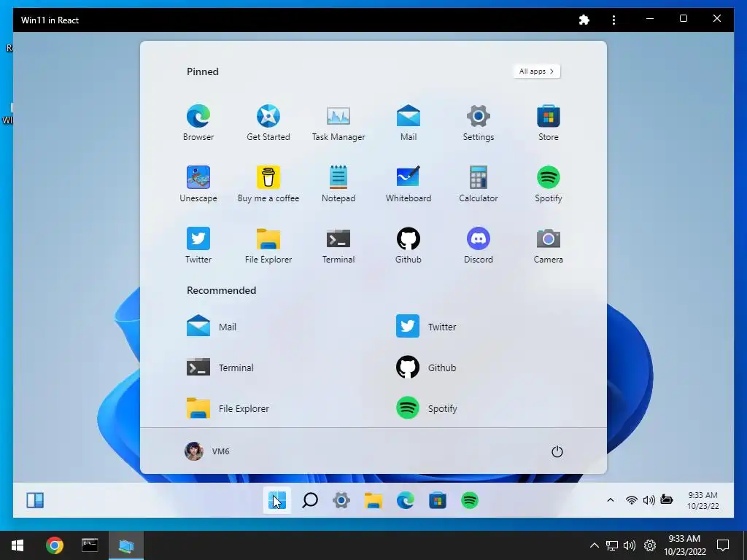Click the host tray settings gear icon
Screen dimensions: 747x560
click(650, 545)
